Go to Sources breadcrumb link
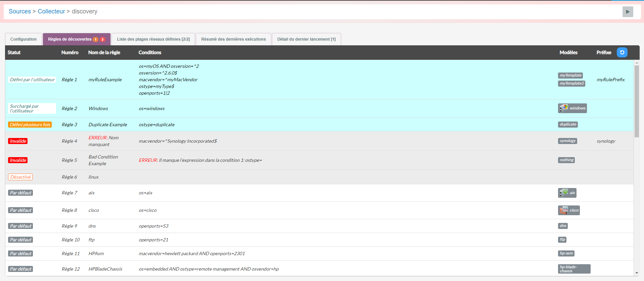 click(20, 11)
